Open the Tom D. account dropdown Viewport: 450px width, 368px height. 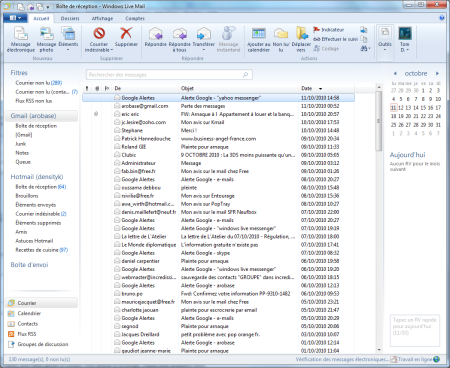pos(405,39)
